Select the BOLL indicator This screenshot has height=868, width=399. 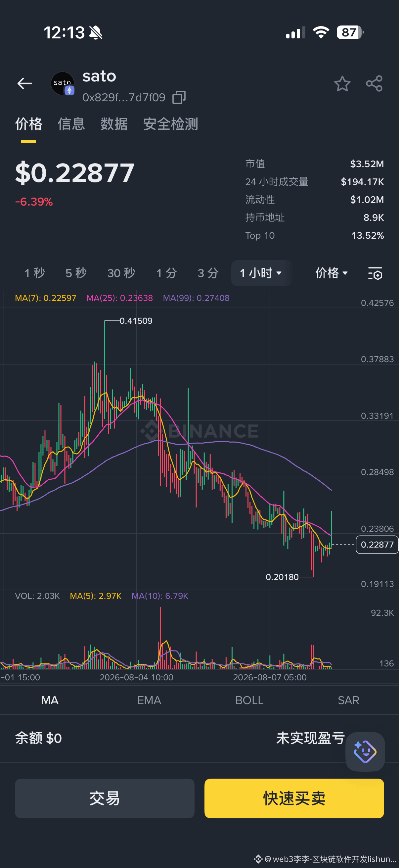click(249, 700)
